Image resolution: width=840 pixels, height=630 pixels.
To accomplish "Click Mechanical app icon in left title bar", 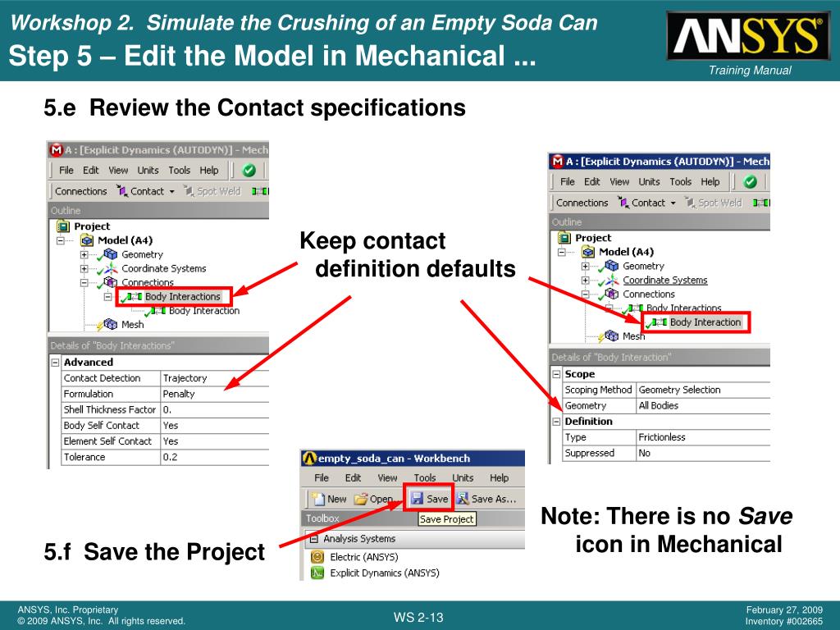I will [x=57, y=150].
